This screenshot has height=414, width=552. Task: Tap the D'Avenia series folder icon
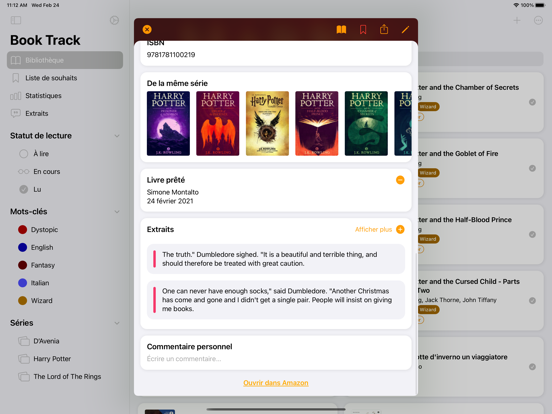point(24,341)
